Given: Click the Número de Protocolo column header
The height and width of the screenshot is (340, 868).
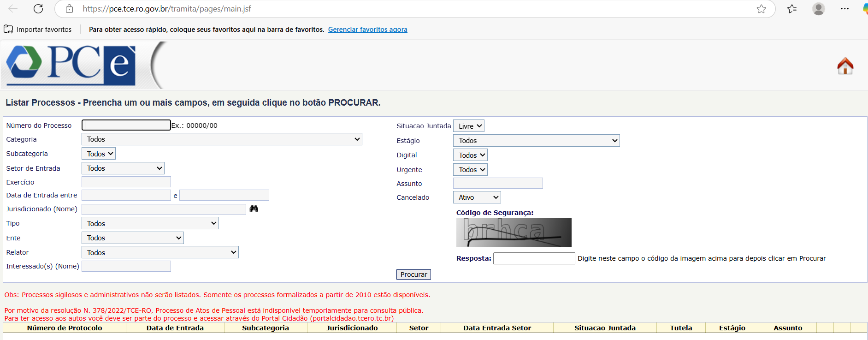Looking at the screenshot, I should (65, 328).
